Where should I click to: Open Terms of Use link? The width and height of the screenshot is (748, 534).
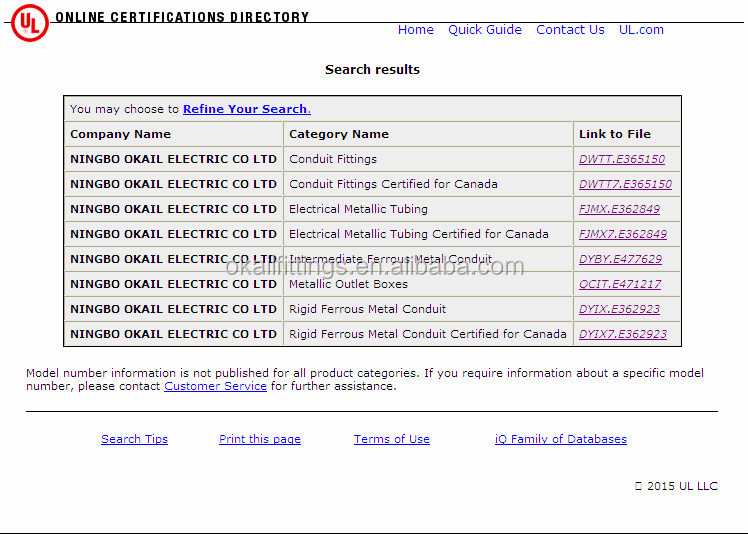(x=392, y=439)
